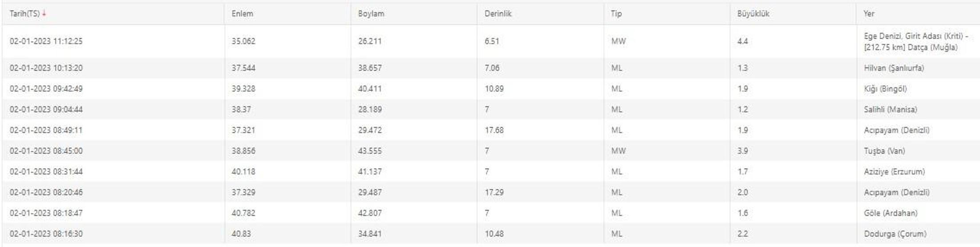Click the MW type cell for Tuşba

click(667, 151)
